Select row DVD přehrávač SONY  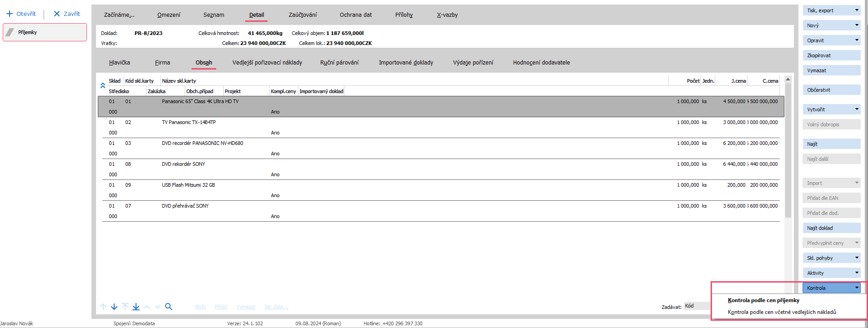[441, 211]
